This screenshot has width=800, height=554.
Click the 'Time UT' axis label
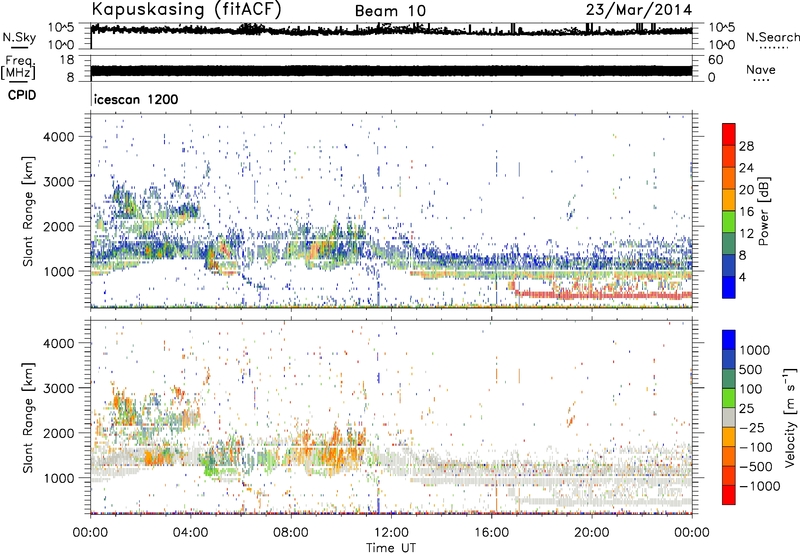tap(391, 548)
